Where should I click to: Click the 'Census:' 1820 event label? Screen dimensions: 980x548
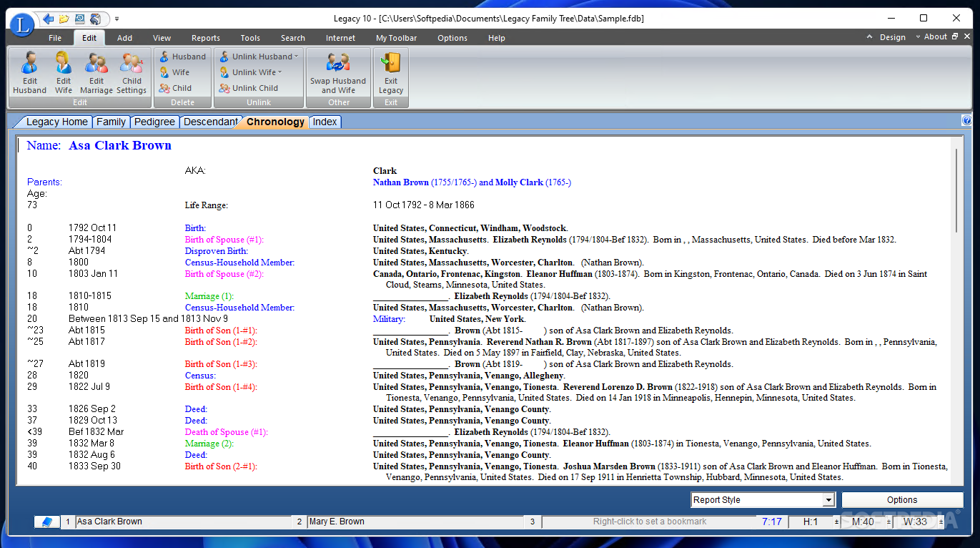point(200,376)
